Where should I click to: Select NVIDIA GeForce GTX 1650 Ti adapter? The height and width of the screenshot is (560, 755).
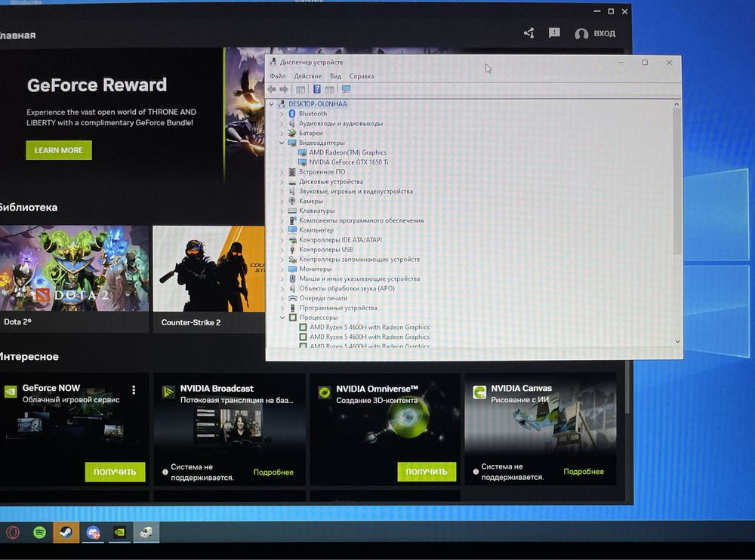[x=349, y=162]
